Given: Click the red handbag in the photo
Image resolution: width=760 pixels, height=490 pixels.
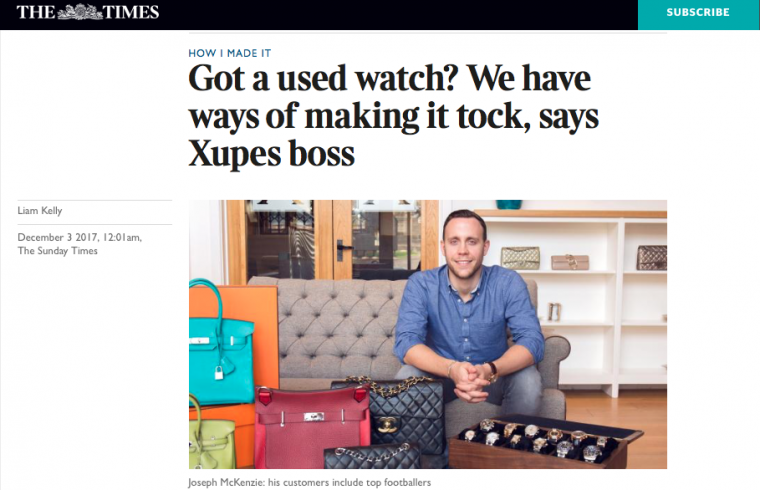Looking at the screenshot, I should coord(312,426).
